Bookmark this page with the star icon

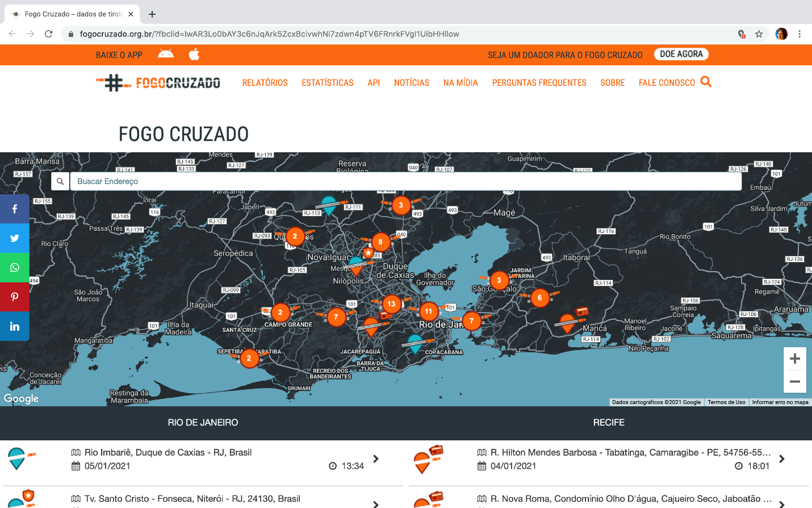click(759, 34)
